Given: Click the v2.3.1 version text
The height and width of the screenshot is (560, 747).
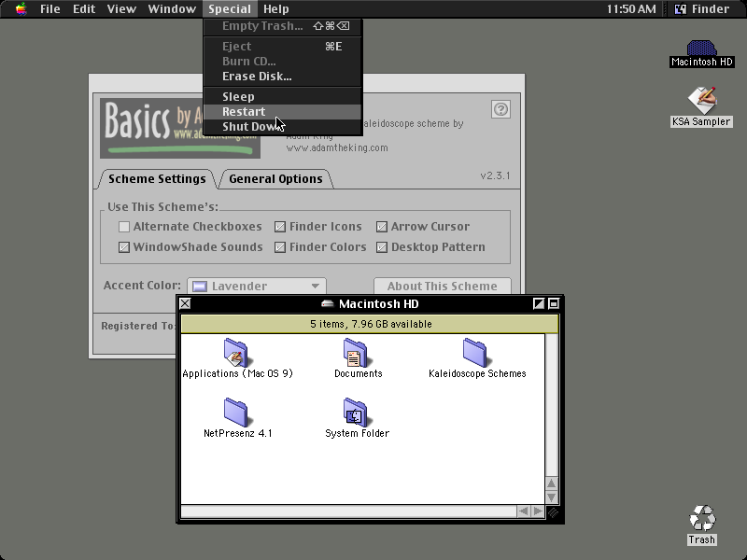Looking at the screenshot, I should point(495,175).
